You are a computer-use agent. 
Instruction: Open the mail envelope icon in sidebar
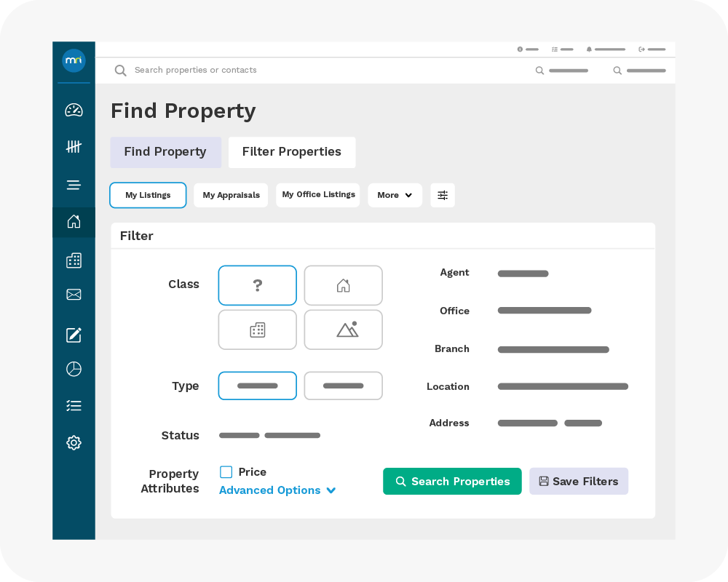[x=74, y=295]
